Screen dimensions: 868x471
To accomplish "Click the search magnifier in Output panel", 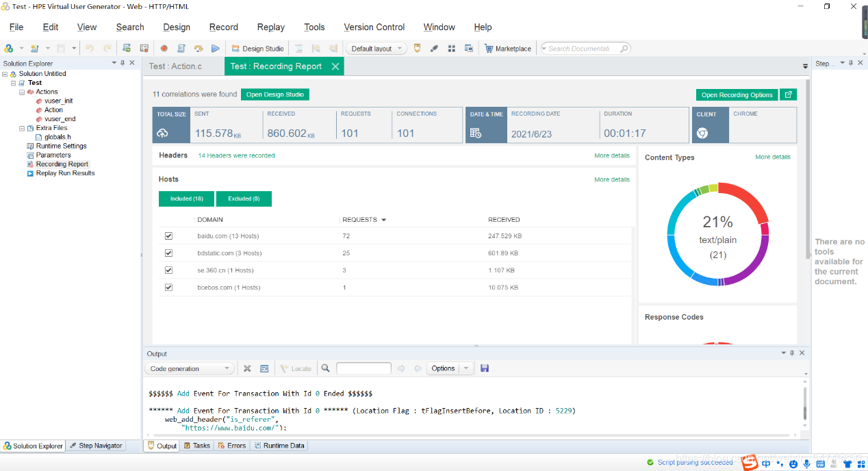I will [326, 368].
